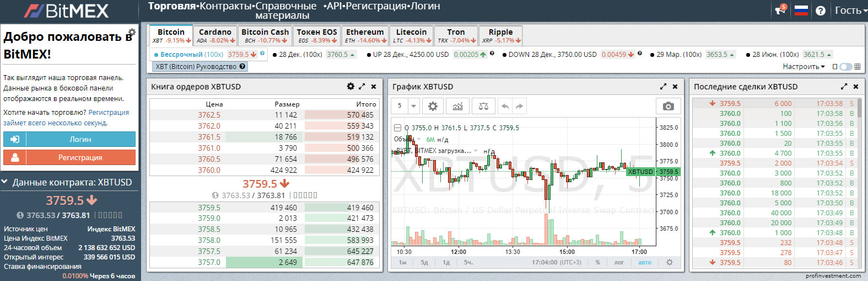Image resolution: width=868 pixels, height=281 pixels.
Task: Select the Ripple XRP tab
Action: (500, 35)
